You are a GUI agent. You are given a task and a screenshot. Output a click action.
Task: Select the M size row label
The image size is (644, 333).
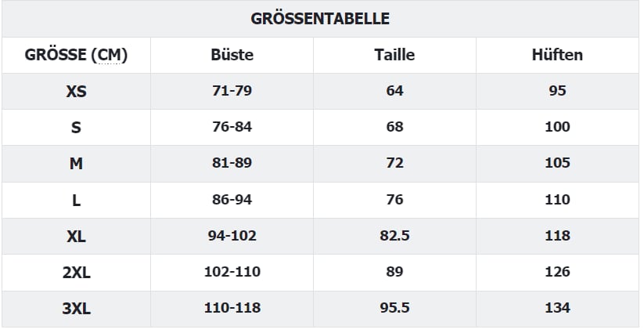[x=76, y=163]
